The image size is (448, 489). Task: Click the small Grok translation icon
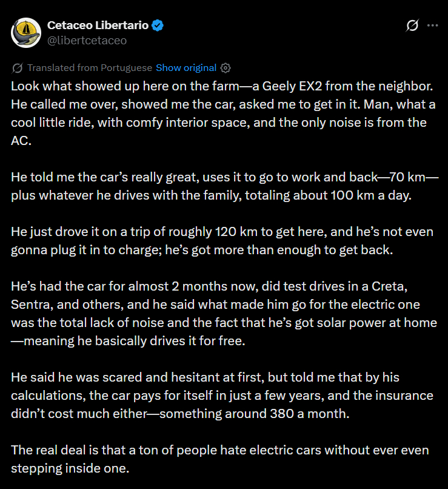click(18, 67)
